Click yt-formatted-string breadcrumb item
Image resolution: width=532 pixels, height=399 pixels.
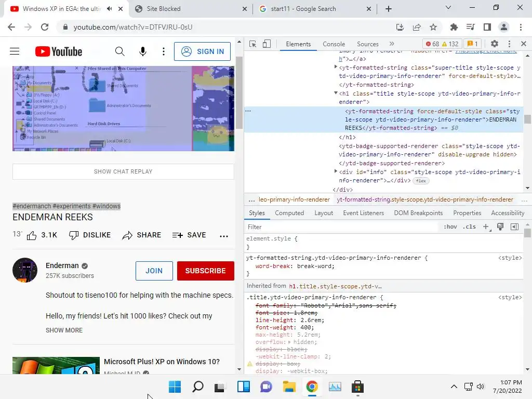coord(425,199)
